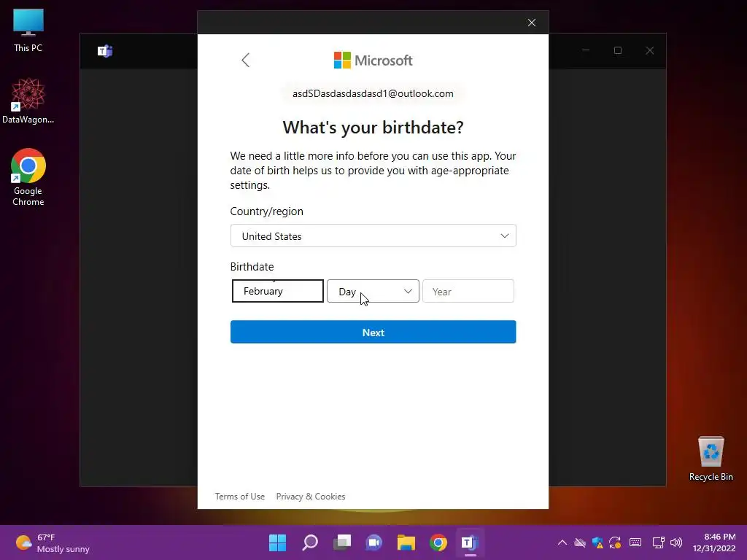Select This PC desktop icon

coord(28,30)
